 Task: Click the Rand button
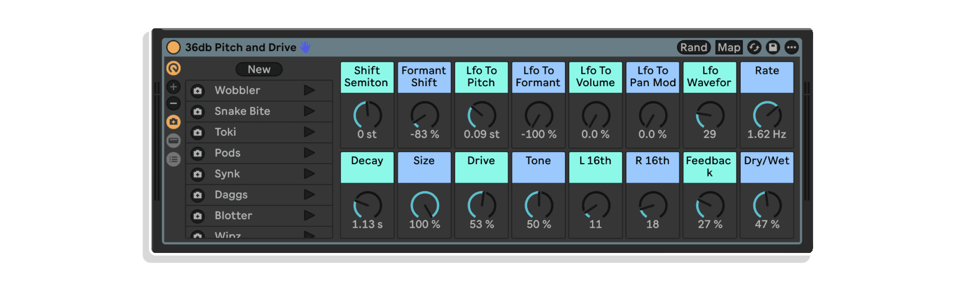tap(694, 47)
